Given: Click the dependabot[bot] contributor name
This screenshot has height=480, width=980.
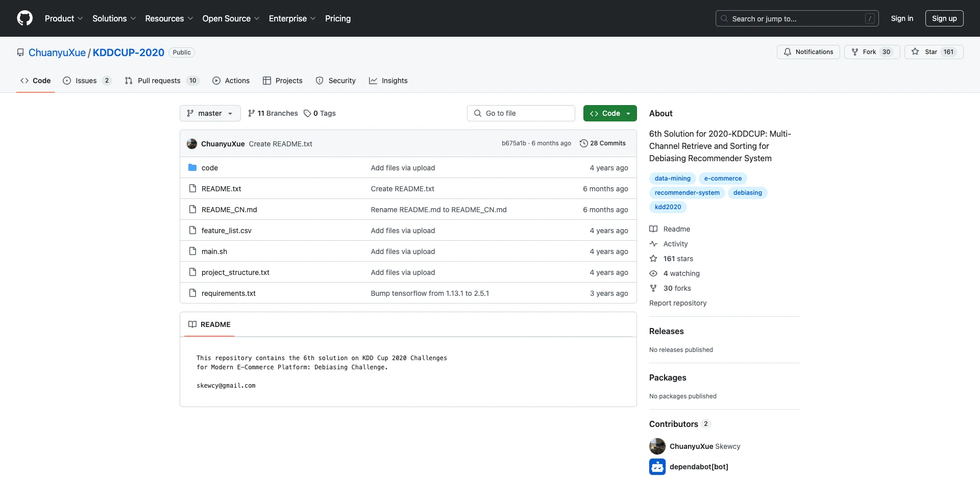Looking at the screenshot, I should 699,467.
